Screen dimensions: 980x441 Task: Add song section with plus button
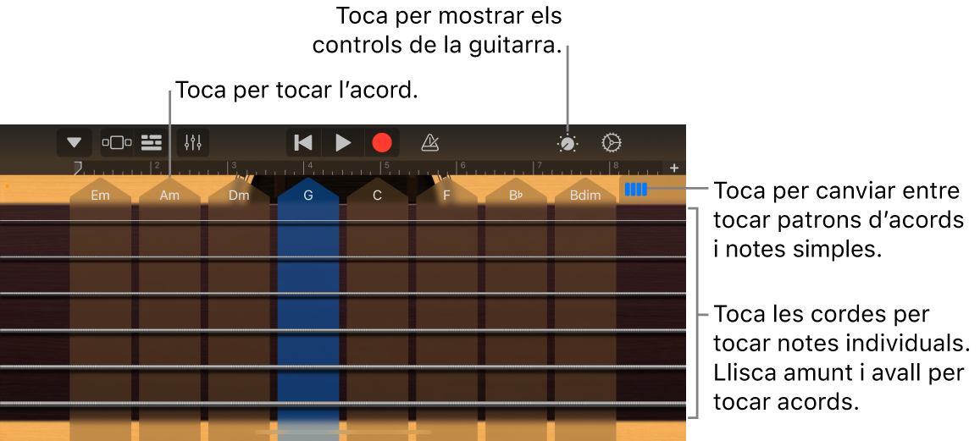(674, 168)
